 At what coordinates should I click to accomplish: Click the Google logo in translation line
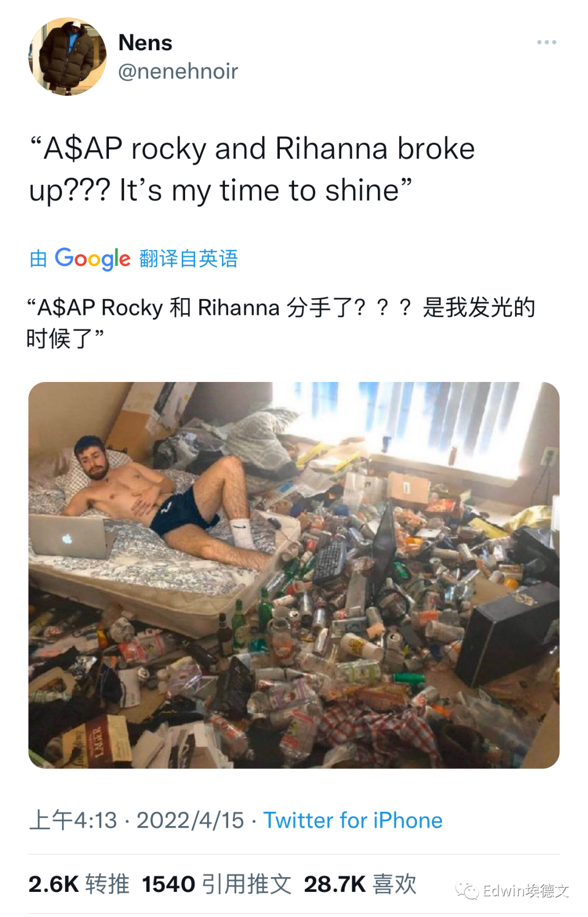pyautogui.click(x=93, y=259)
